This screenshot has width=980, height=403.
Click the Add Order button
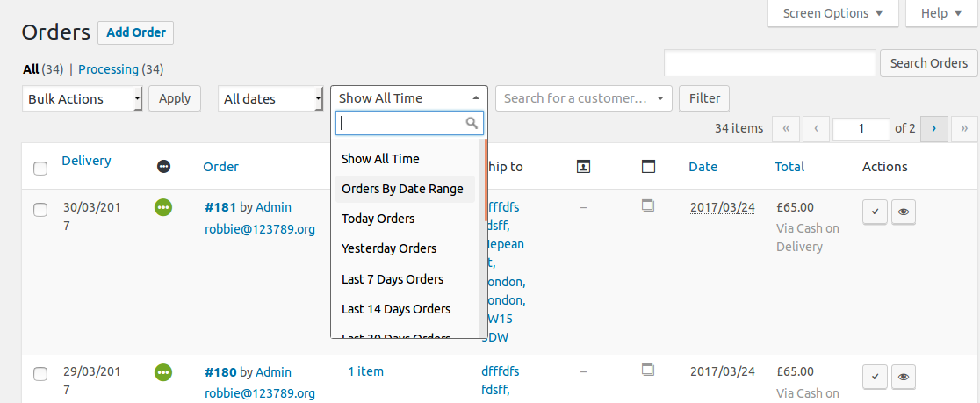[136, 32]
